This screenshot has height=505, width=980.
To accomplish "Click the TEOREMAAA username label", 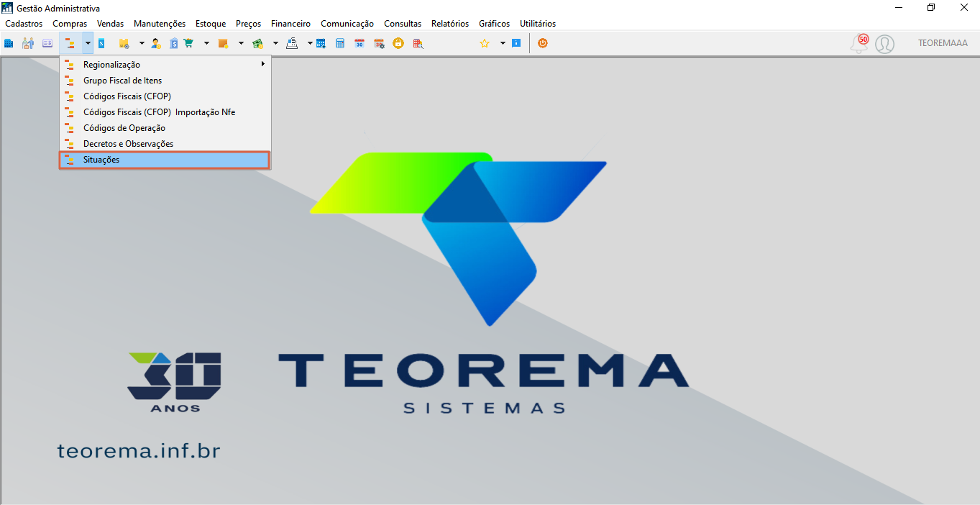I will point(943,43).
